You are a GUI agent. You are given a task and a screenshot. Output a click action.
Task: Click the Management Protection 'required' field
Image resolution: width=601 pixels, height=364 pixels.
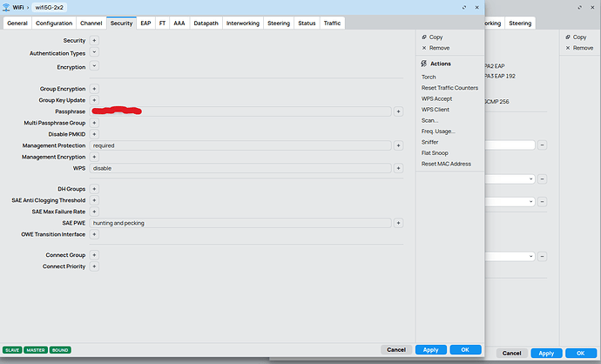click(x=240, y=145)
